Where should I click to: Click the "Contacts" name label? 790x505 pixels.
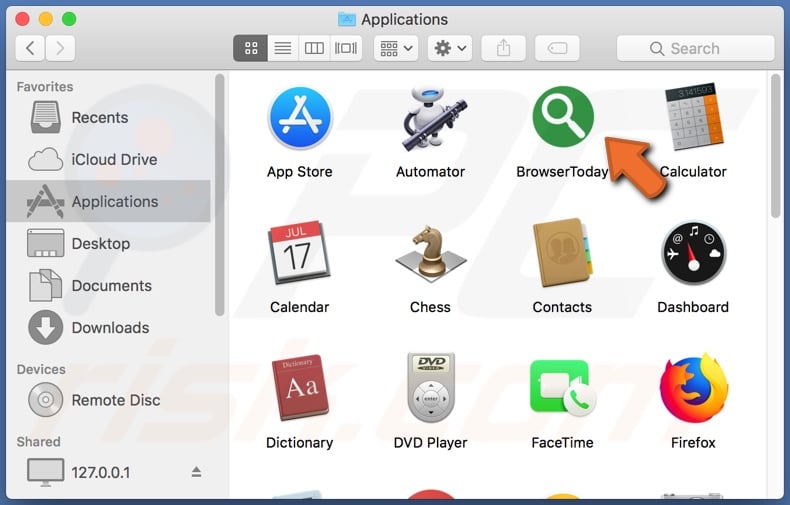(562, 307)
